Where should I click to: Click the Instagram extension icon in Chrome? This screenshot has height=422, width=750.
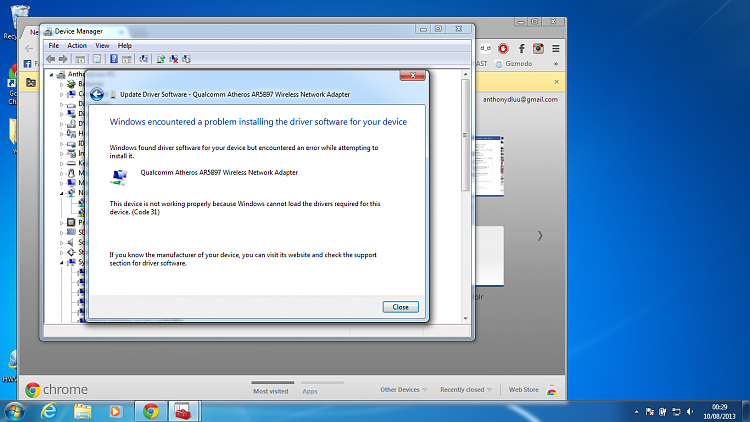tap(539, 48)
